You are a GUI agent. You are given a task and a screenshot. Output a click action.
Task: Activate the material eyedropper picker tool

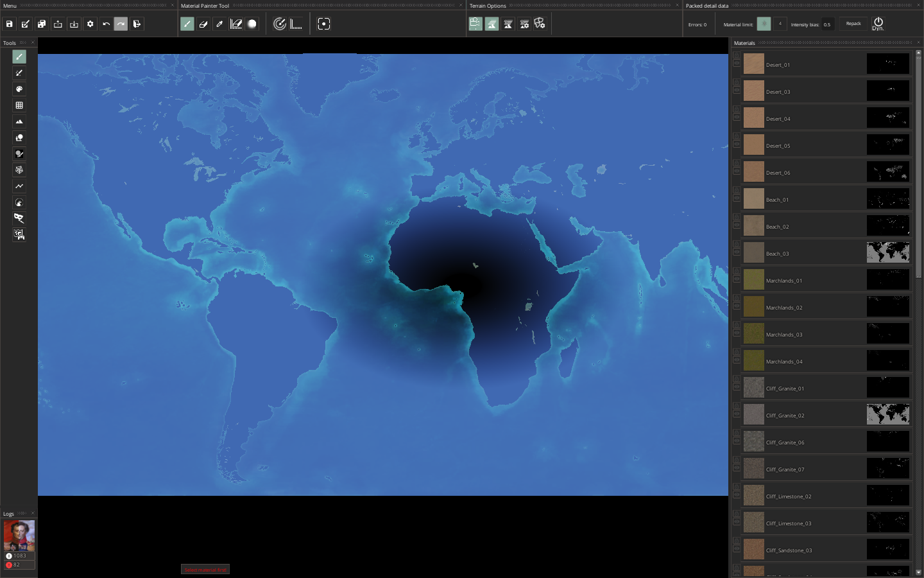pos(220,24)
